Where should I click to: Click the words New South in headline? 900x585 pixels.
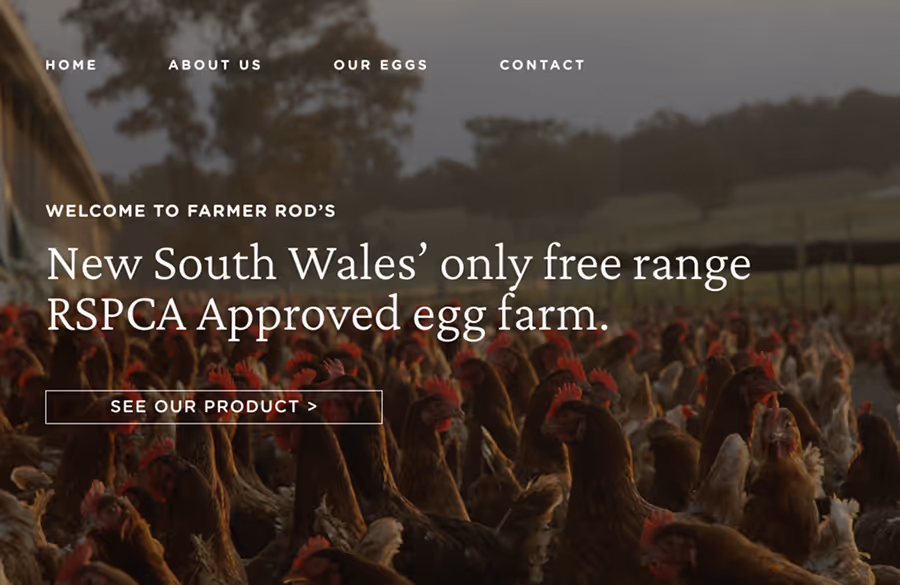click(162, 264)
